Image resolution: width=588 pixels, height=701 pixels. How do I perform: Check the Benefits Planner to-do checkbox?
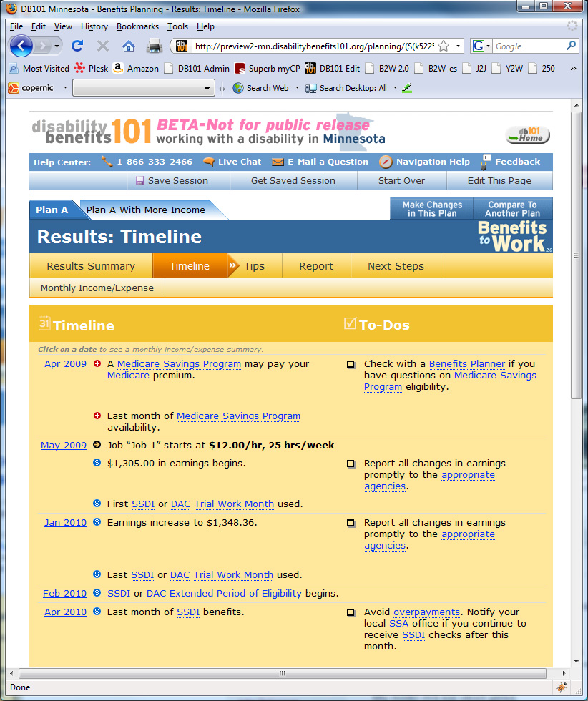pos(351,364)
